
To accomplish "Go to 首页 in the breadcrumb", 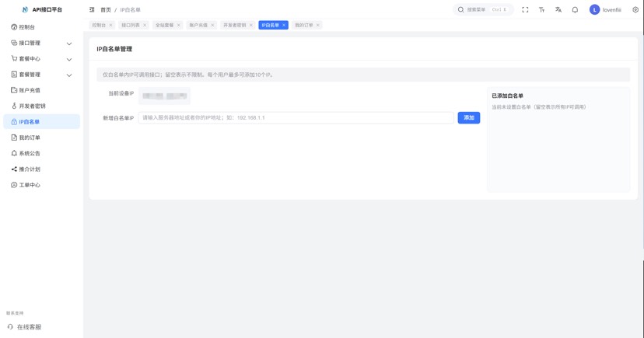I will point(106,10).
